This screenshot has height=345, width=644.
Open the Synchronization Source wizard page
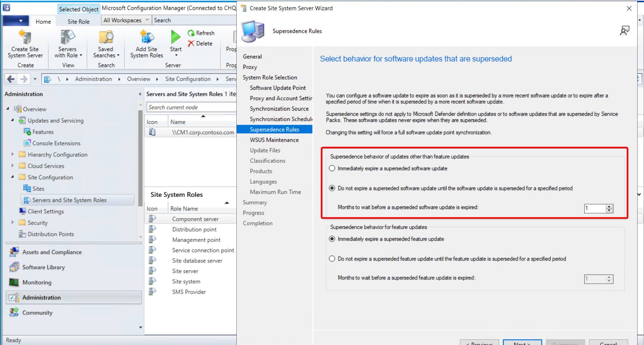(279, 109)
